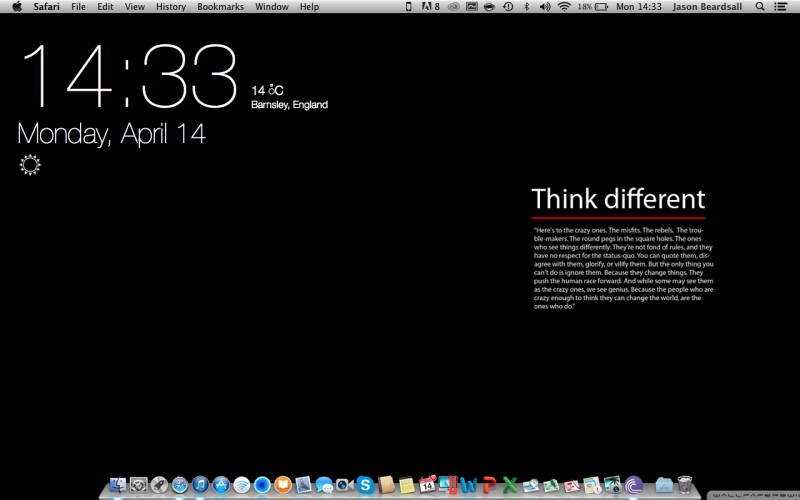Click the Safari compass icon in Dock

click(x=180, y=484)
